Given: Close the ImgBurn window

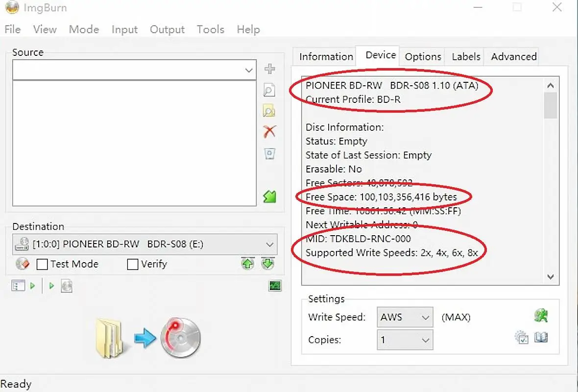Looking at the screenshot, I should pyautogui.click(x=556, y=7).
